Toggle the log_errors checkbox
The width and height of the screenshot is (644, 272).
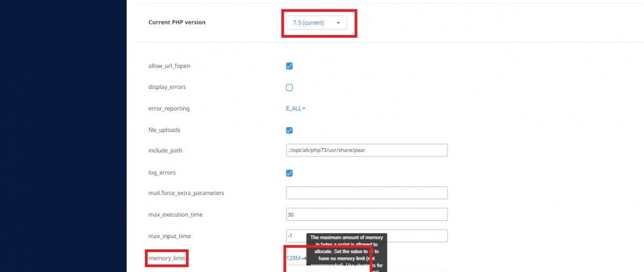coord(289,173)
